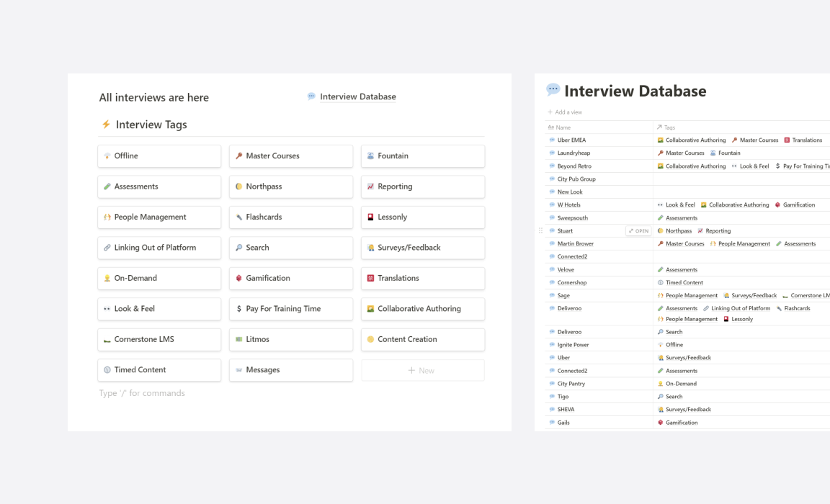Click the People Management card icon
Image resolution: width=830 pixels, height=504 pixels.
click(x=107, y=217)
